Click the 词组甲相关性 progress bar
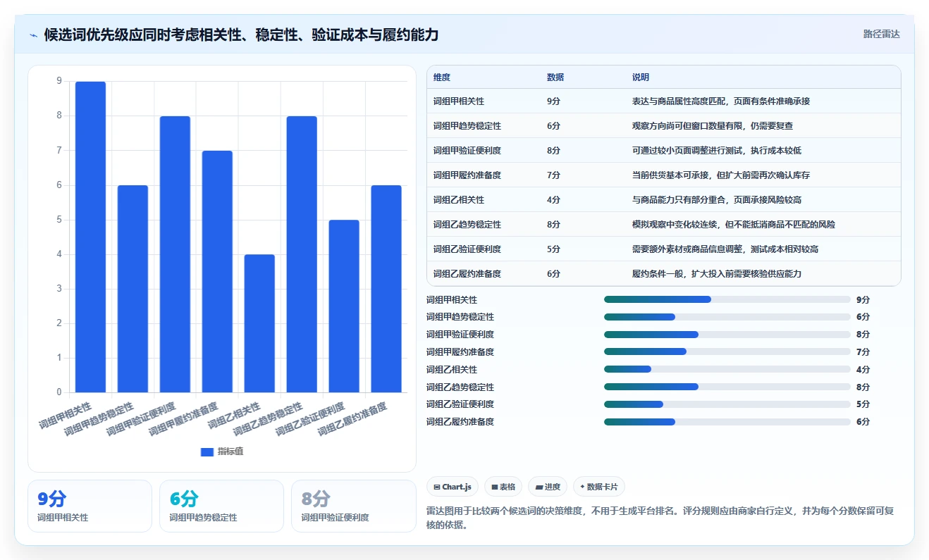 (x=727, y=299)
